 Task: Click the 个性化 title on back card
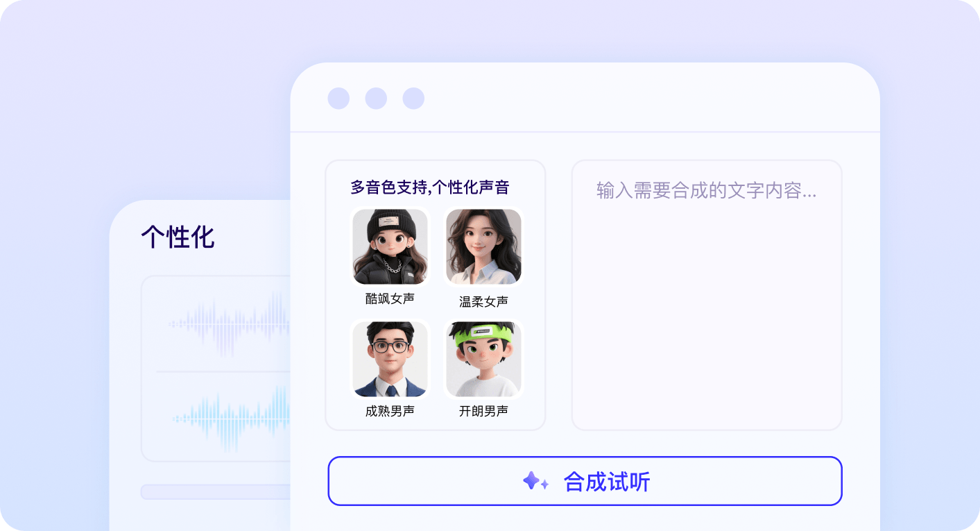178,237
